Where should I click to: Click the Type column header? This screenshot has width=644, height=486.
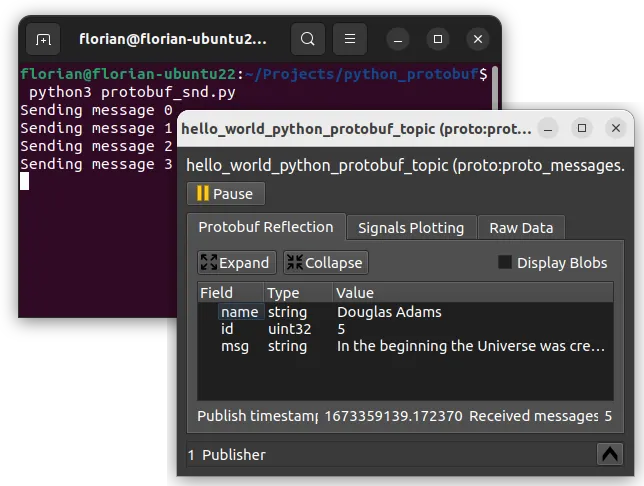tap(284, 293)
